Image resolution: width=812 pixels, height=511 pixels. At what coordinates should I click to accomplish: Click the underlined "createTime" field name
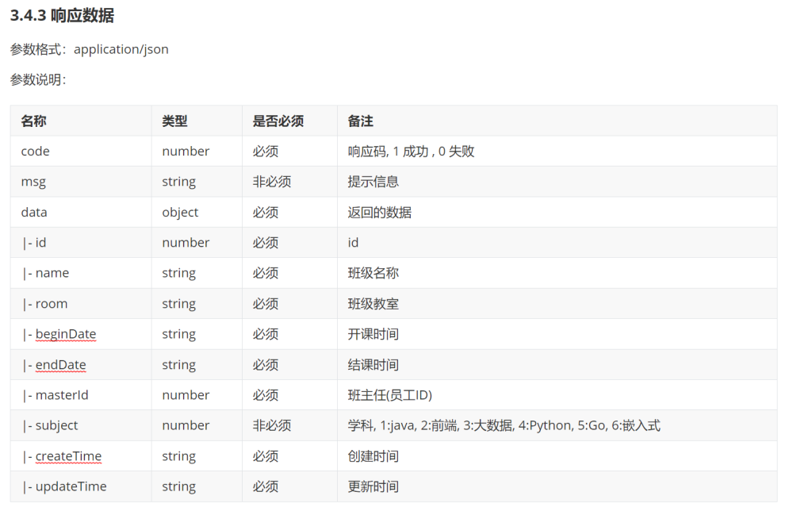(x=68, y=456)
